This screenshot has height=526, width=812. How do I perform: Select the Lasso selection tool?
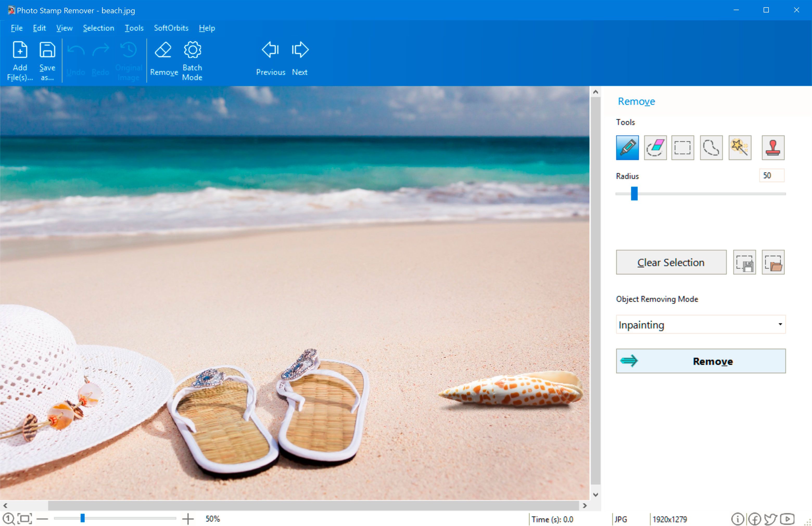pyautogui.click(x=711, y=148)
